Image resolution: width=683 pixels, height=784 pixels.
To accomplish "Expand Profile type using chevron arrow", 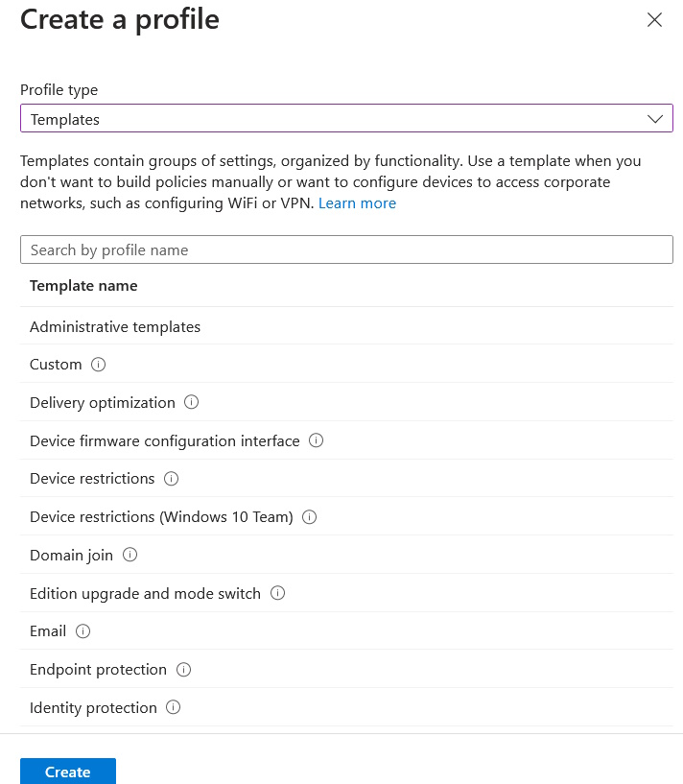I will pos(655,119).
